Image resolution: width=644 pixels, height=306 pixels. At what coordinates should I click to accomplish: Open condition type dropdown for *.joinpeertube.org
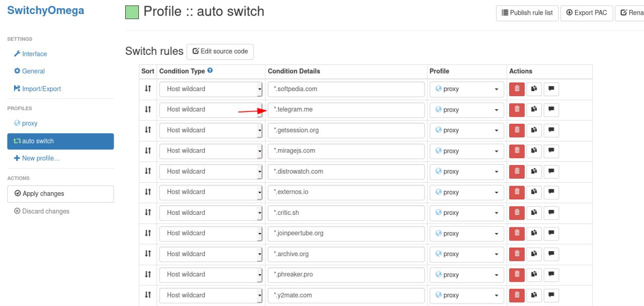click(211, 234)
